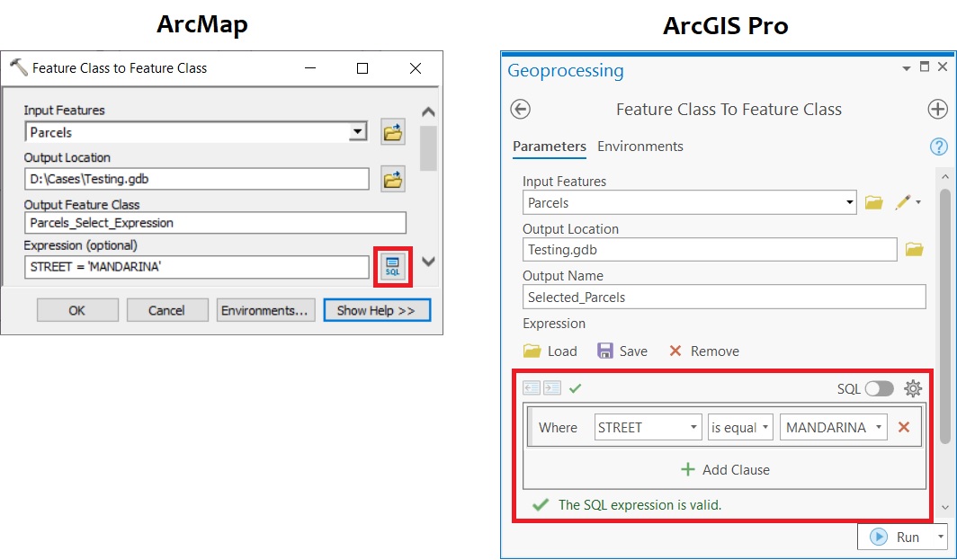Close ArcMap Feature Class dialog

pyautogui.click(x=416, y=68)
